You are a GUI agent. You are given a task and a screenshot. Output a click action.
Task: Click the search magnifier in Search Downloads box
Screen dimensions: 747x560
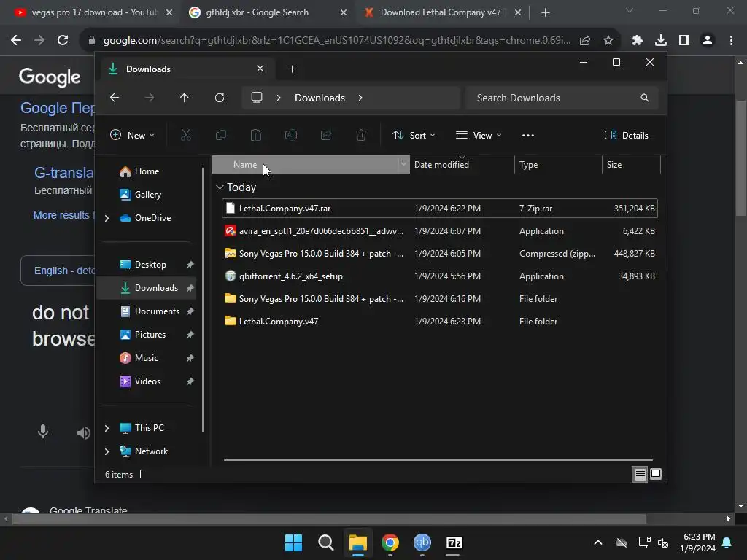point(645,98)
